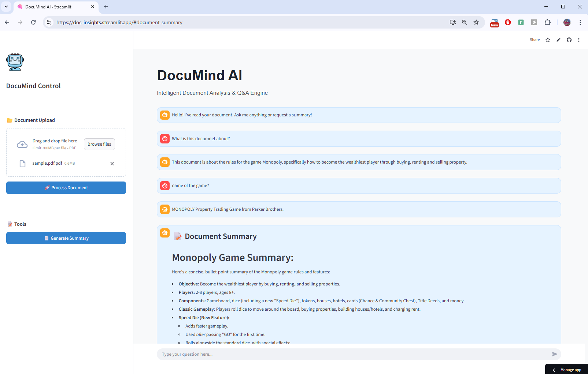The width and height of the screenshot is (588, 374).
Task: Open Chrome three-dot menu
Action: point(580,22)
